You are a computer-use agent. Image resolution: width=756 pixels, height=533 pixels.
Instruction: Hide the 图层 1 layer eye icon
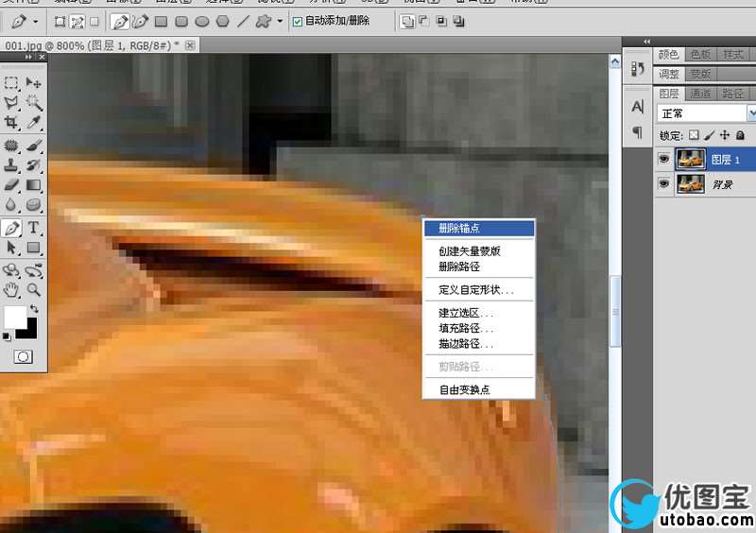tap(664, 159)
